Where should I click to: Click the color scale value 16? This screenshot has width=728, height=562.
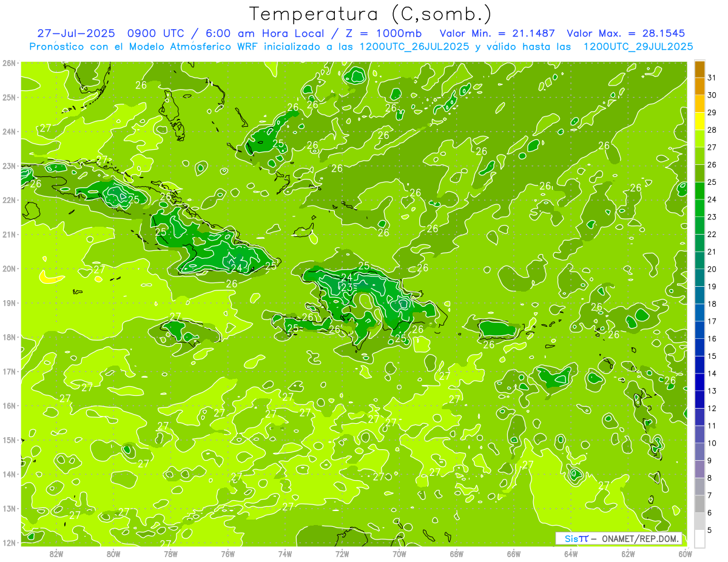click(x=712, y=338)
